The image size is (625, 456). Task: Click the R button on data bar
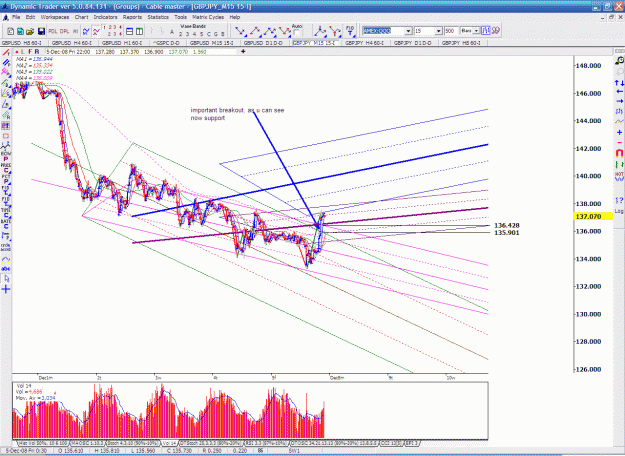click(x=37, y=52)
